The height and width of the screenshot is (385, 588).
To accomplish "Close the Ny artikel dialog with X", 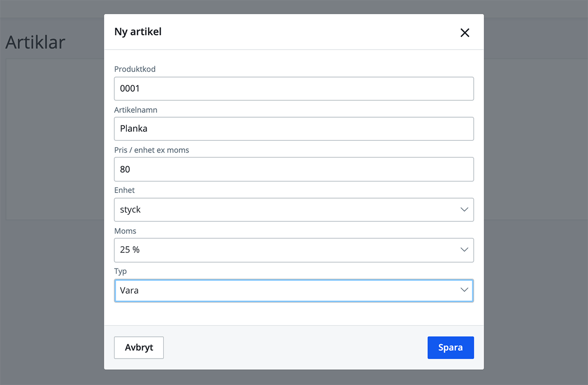I will tap(465, 32).
